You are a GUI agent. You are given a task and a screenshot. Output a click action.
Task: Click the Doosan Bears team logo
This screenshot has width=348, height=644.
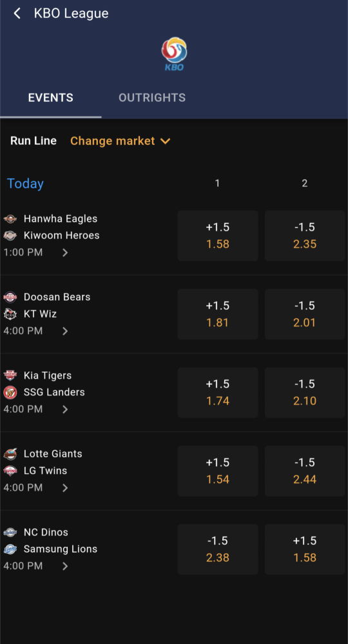[10, 297]
